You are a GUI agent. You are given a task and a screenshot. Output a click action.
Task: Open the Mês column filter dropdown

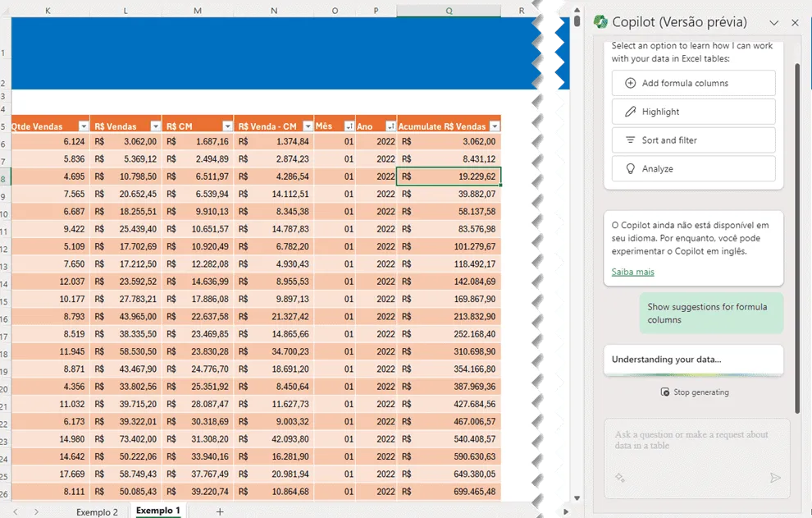click(x=349, y=126)
